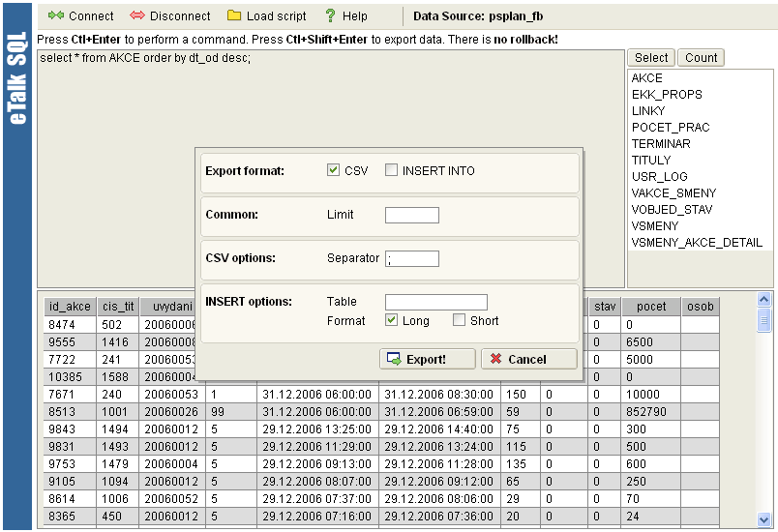Uncheck the Long format checkbox

tap(392, 320)
